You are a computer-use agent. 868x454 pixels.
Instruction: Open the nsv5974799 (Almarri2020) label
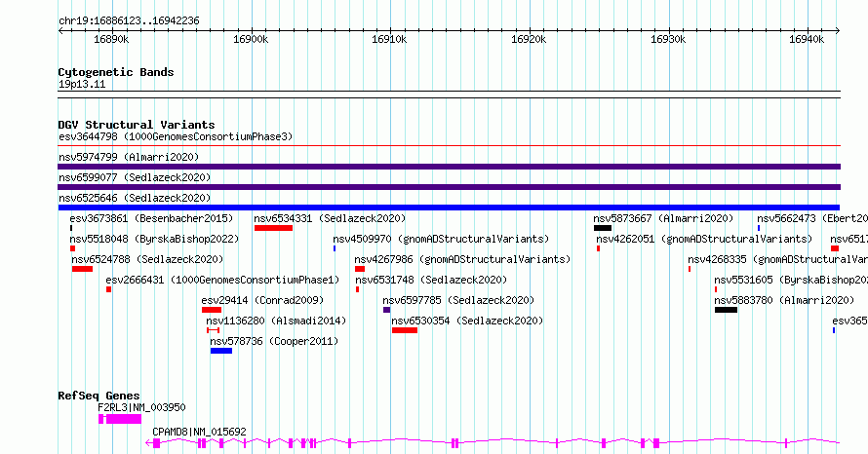coord(129,157)
